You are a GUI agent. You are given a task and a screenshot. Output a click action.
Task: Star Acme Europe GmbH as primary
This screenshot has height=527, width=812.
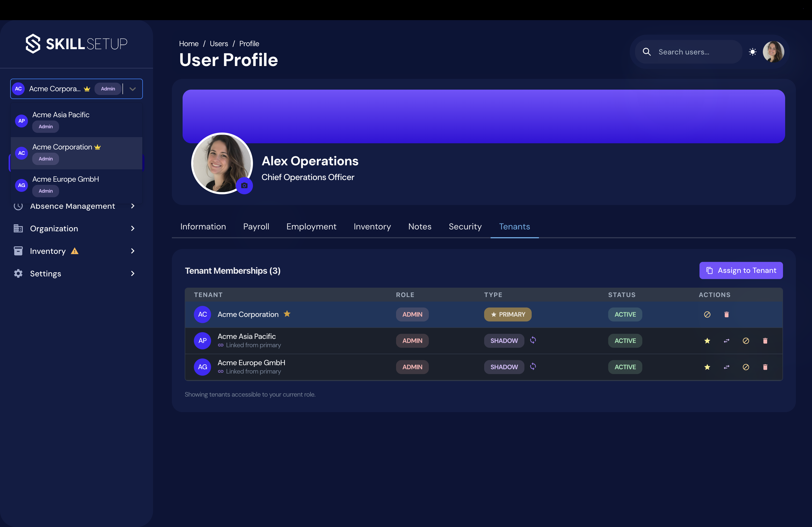pos(707,367)
